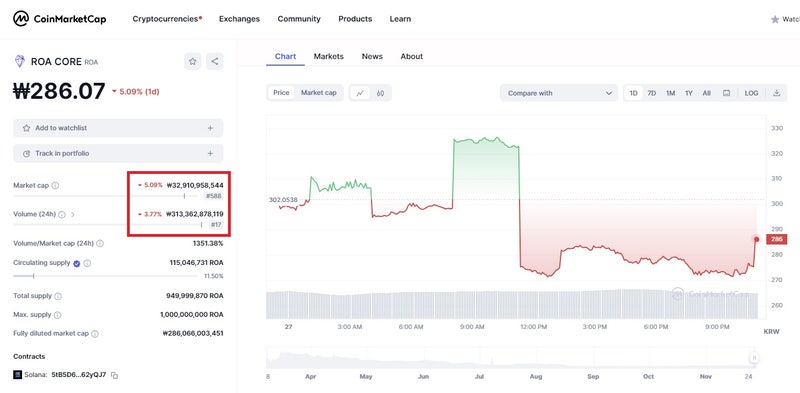Switch to the Markets tab
The width and height of the screenshot is (800, 393).
[x=329, y=56]
